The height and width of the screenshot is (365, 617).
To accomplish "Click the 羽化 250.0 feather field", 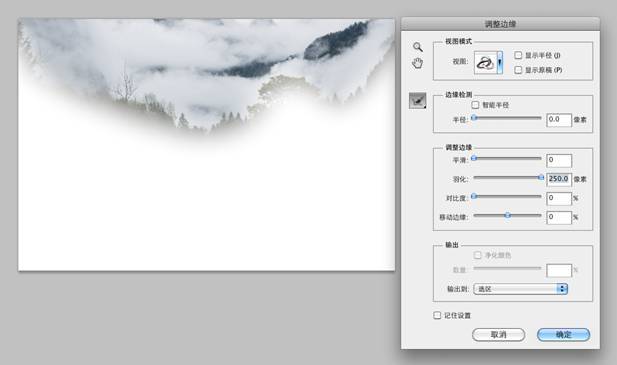I will pos(559,179).
